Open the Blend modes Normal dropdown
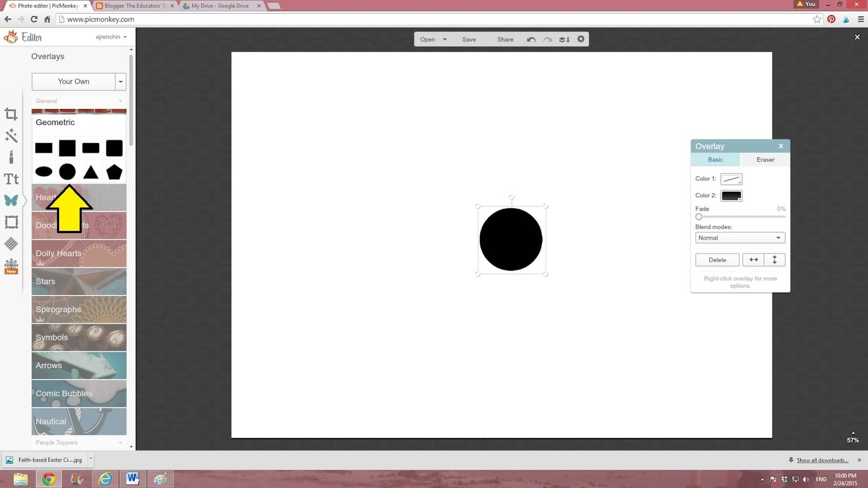The height and width of the screenshot is (488, 868). (739, 238)
